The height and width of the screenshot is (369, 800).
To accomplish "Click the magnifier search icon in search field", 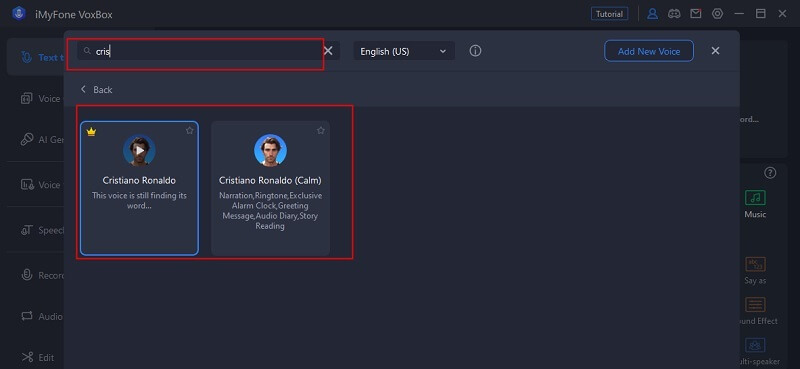I will click(87, 51).
